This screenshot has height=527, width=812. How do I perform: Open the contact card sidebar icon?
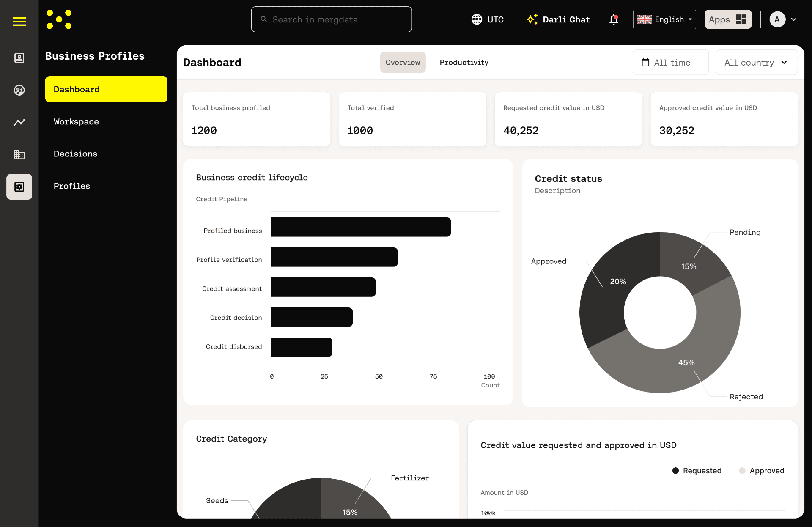point(19,58)
